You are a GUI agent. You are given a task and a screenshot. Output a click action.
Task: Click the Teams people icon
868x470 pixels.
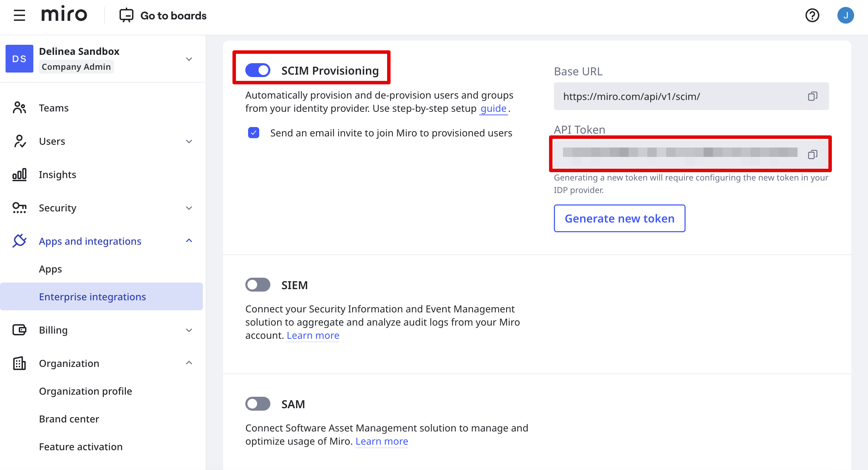[x=19, y=108]
